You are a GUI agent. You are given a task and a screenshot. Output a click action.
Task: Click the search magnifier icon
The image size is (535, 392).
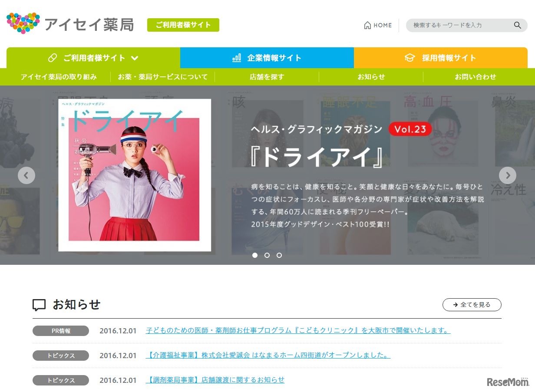(517, 25)
